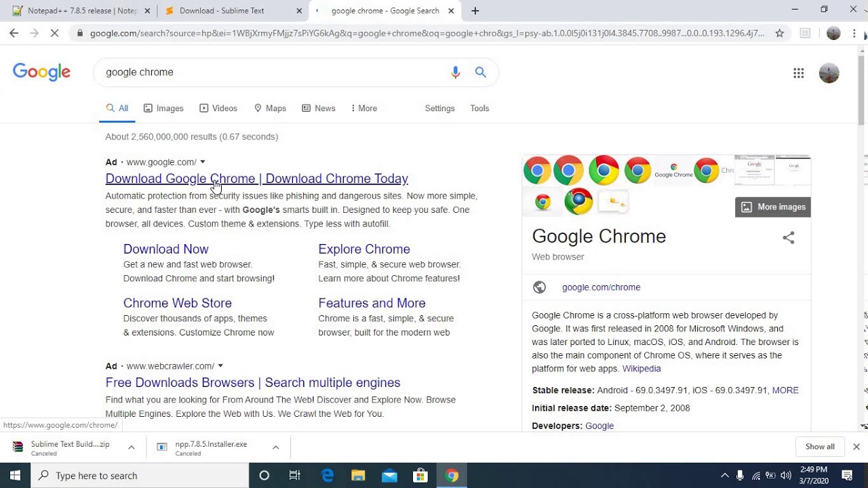Click the taskbar clock showing 2:49 PM

coord(812,475)
